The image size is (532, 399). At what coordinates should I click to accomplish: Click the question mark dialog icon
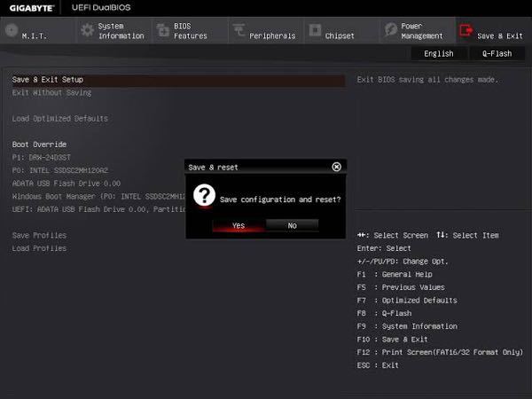[x=204, y=195]
